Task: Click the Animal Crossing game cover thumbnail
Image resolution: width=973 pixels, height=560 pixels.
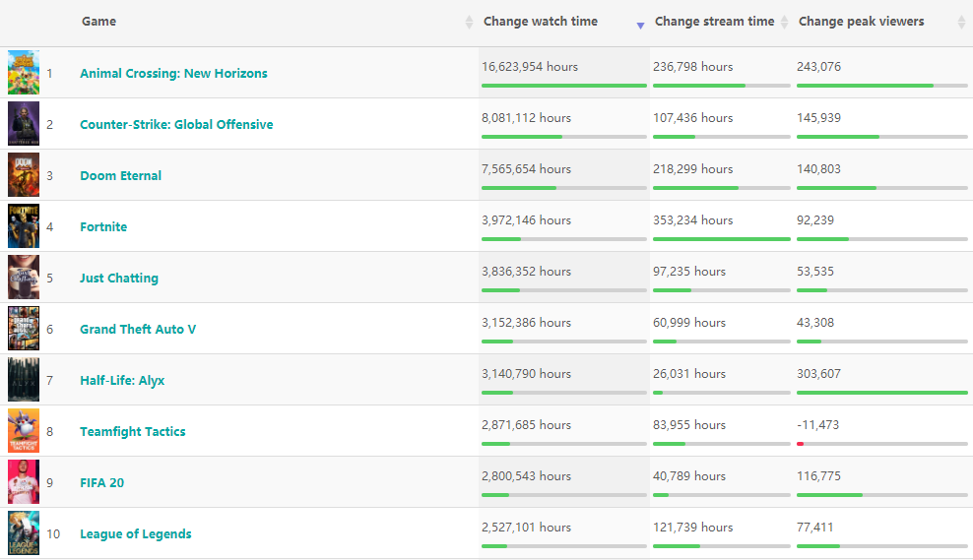Action: point(24,73)
